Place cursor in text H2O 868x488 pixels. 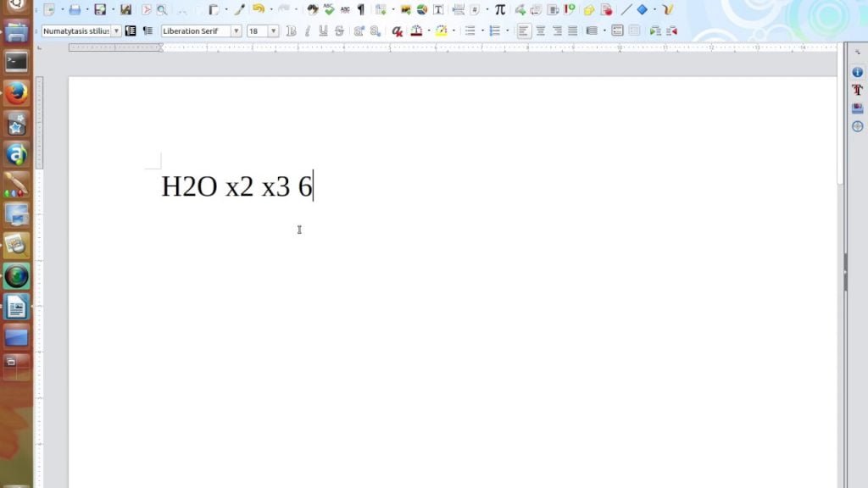[189, 186]
